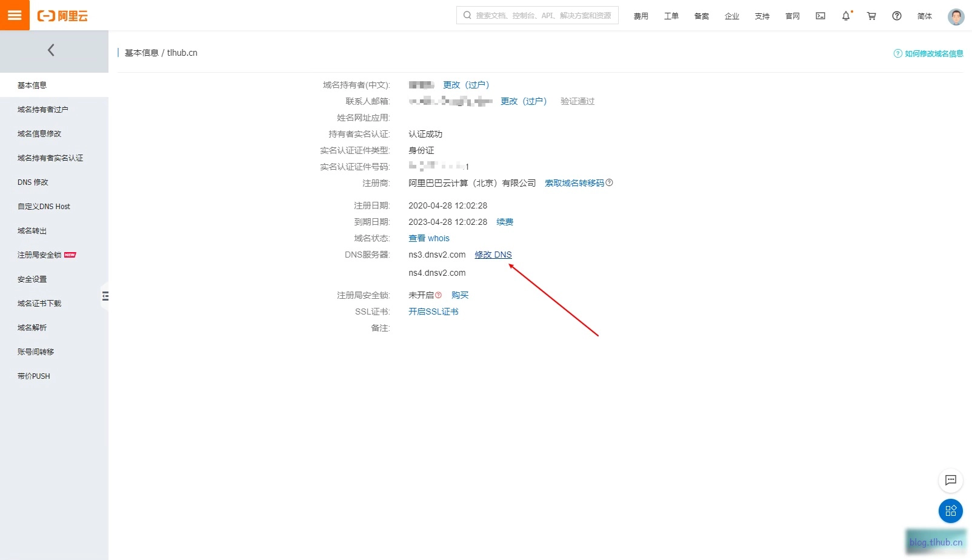Image resolution: width=972 pixels, height=560 pixels.
Task: Click 更改（过户） next to domain holder
Action: (466, 85)
